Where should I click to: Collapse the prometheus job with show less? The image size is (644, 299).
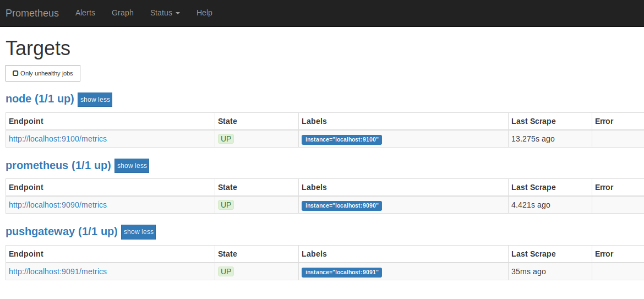coord(132,166)
